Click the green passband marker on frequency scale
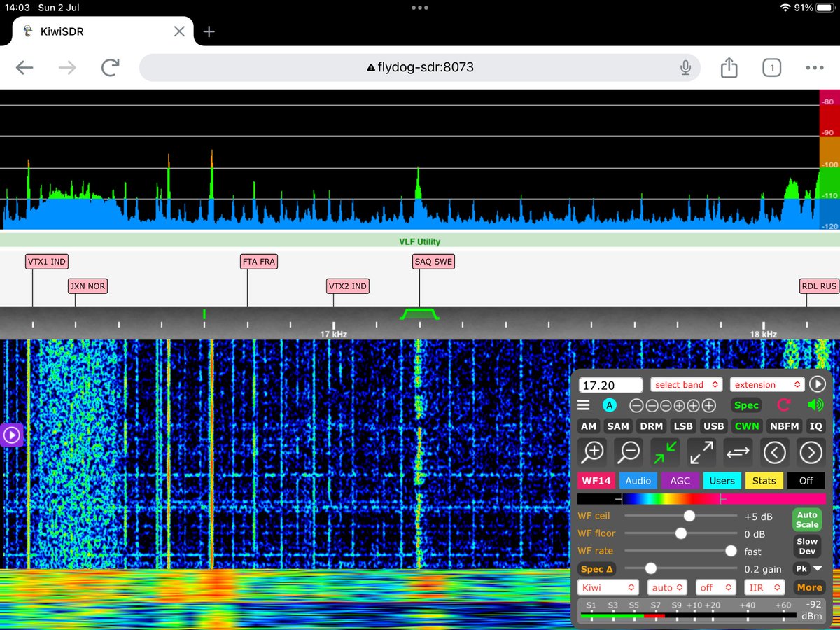Image resolution: width=840 pixels, height=630 pixels. (419, 314)
